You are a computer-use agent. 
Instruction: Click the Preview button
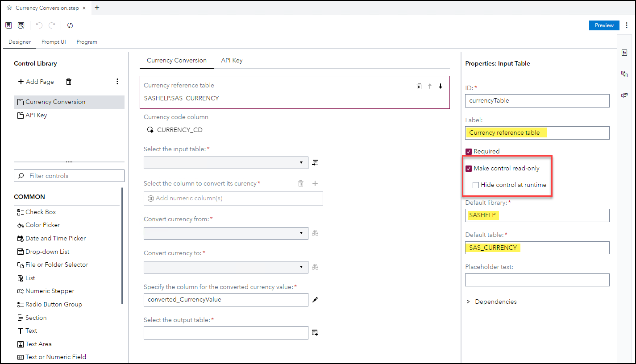point(604,25)
